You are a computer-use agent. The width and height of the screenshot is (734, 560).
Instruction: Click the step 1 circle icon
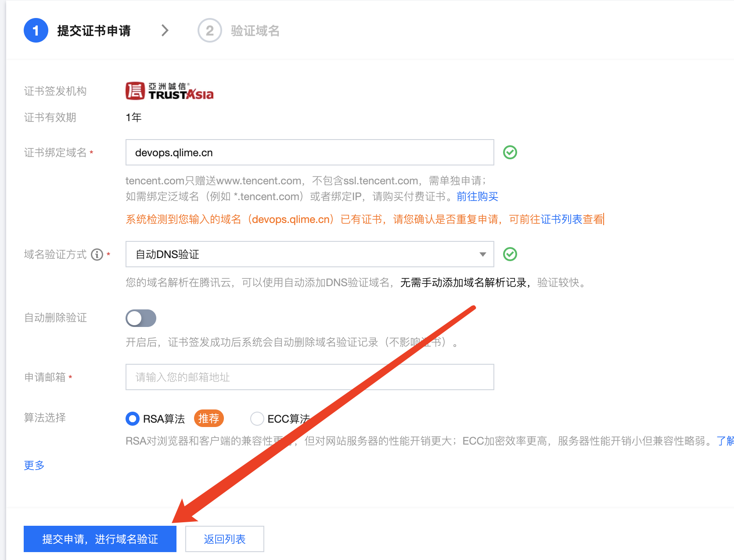[36, 30]
